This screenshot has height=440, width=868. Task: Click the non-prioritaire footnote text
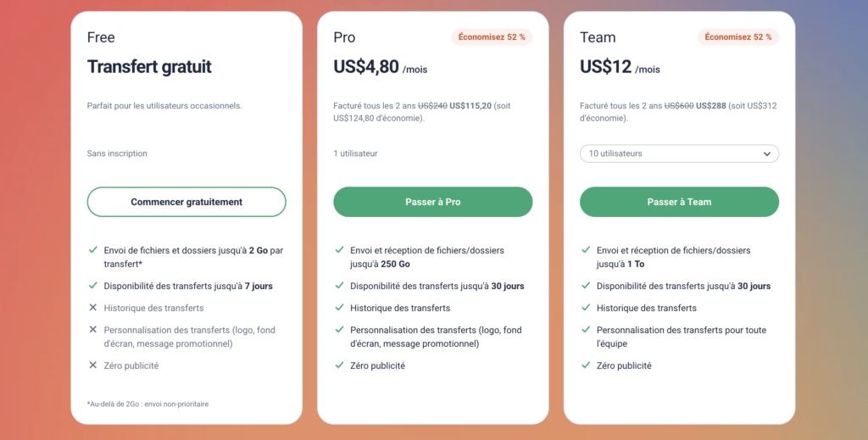point(147,404)
